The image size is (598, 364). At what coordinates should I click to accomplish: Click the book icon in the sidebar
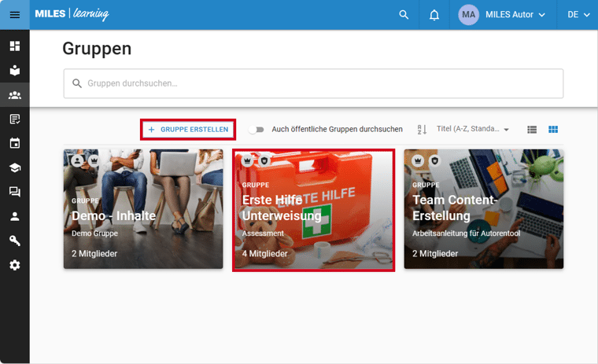(14, 71)
